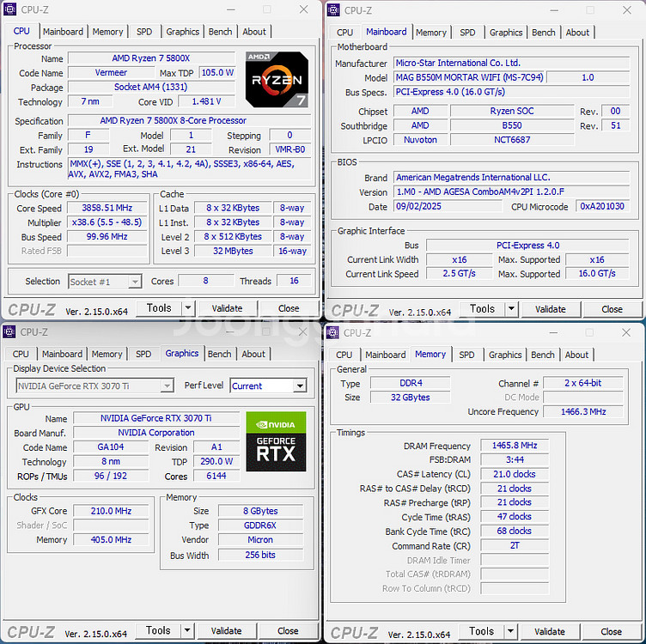
Task: Switch to CPU tab in Memory window
Action: 344,355
